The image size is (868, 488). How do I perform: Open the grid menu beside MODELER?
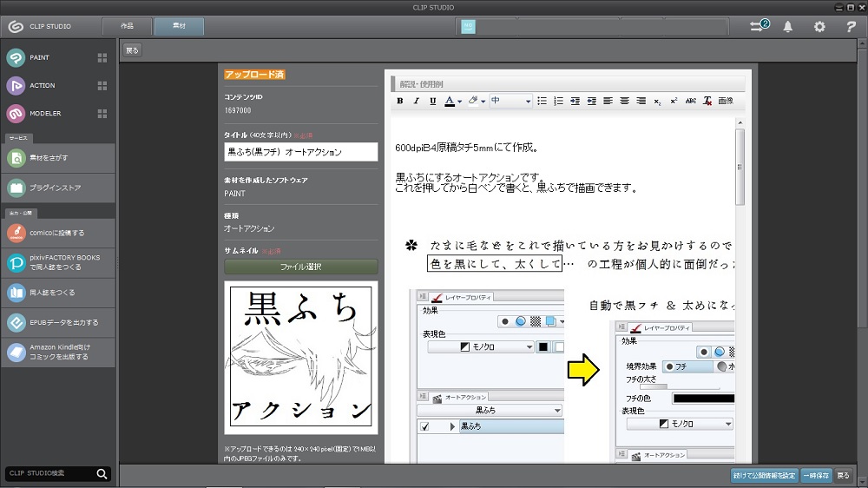point(102,113)
